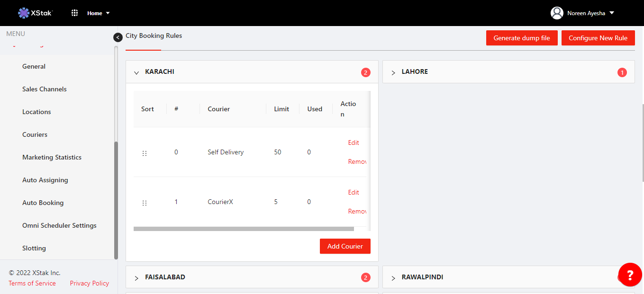Expand the FAISALABAD panel
The height and width of the screenshot is (294, 644).
136,278
